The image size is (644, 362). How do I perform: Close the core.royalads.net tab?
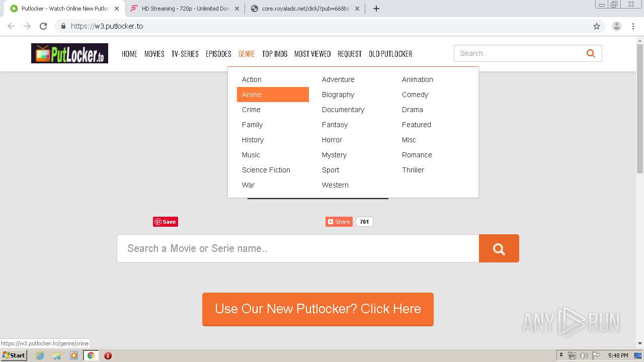click(x=357, y=9)
